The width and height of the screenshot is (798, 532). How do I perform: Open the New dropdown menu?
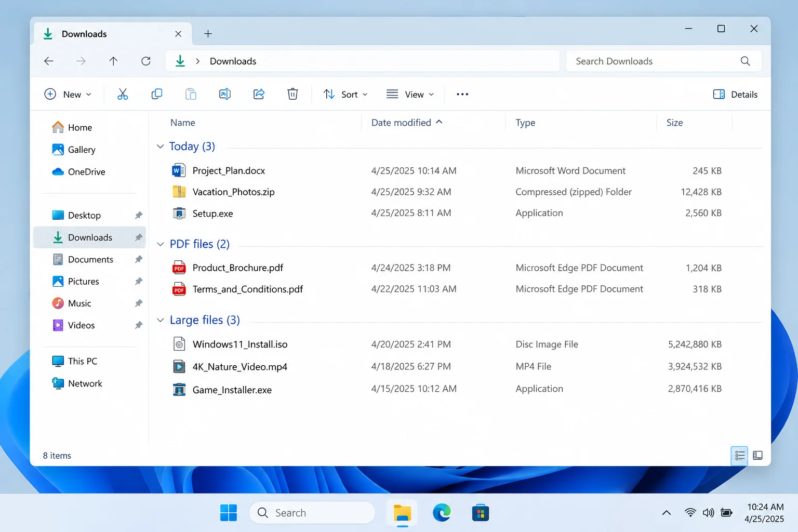[x=68, y=94]
